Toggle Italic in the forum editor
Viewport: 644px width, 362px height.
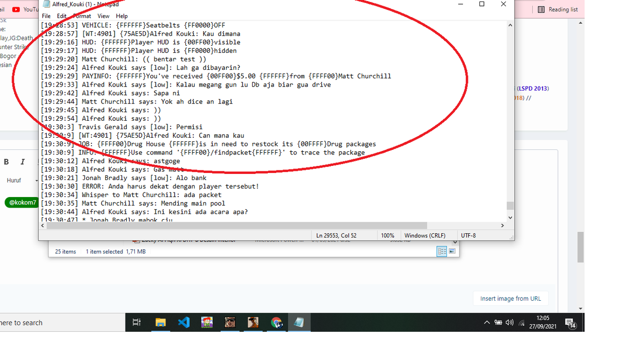pos(23,162)
